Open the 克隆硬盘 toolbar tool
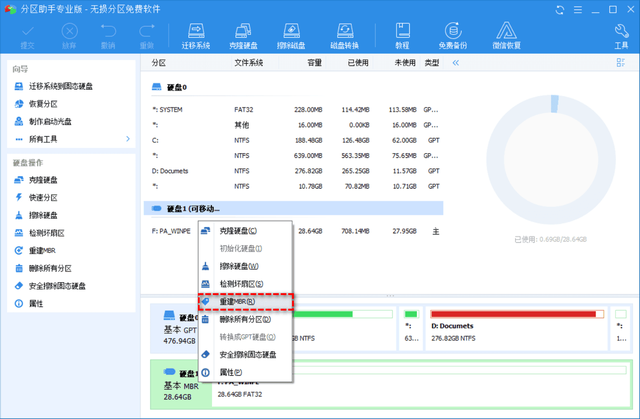The image size is (640, 419). coord(243,36)
